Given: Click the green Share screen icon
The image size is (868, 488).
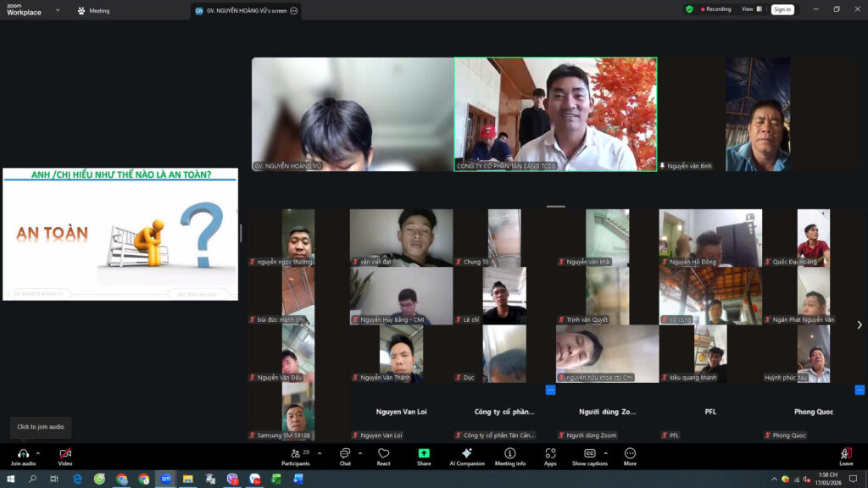Looking at the screenshot, I should pos(424,453).
